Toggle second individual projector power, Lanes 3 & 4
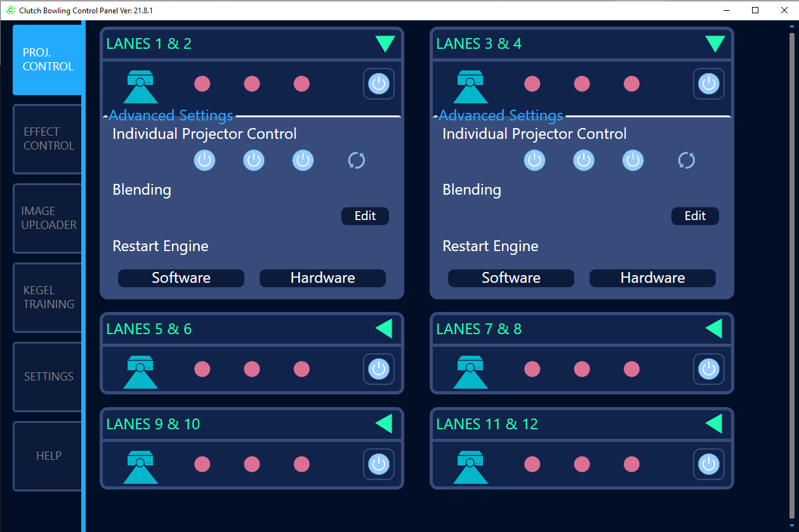 pyautogui.click(x=584, y=160)
